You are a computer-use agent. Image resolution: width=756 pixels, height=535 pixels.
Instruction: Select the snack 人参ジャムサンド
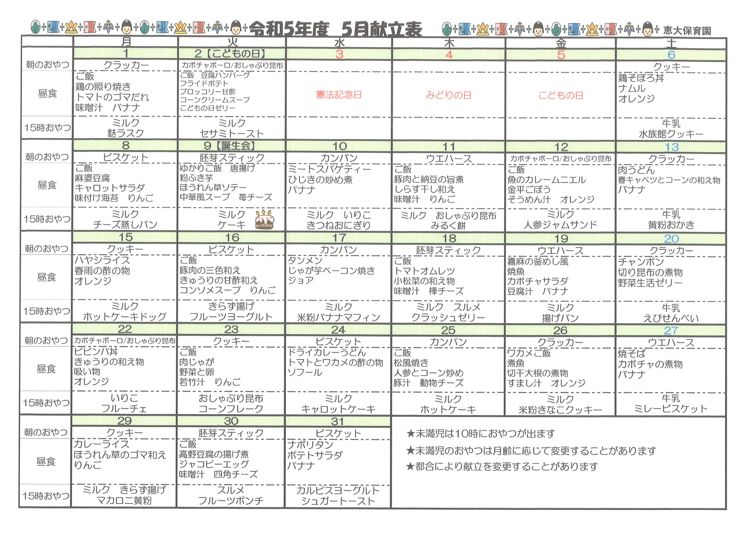(560, 225)
